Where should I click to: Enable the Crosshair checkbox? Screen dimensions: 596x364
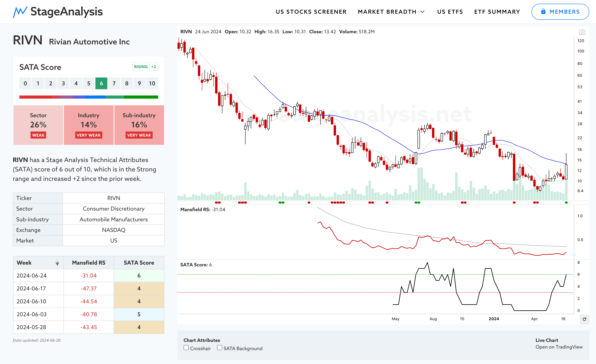coord(186,348)
